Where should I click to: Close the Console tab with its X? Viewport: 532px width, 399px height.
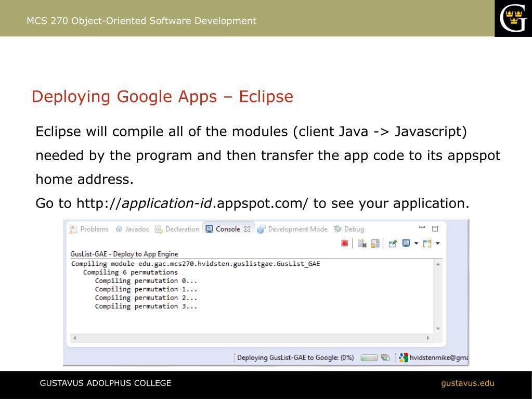click(x=248, y=229)
